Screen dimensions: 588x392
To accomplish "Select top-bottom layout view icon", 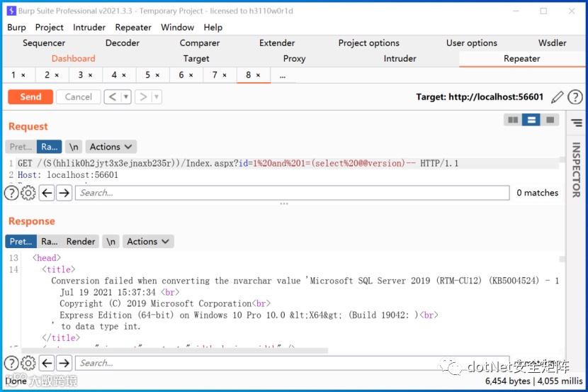I will click(531, 120).
